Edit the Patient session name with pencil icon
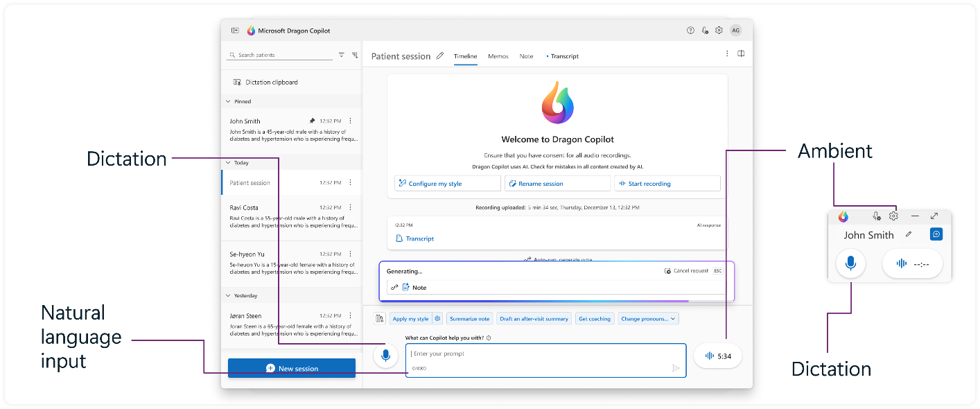 [x=439, y=56]
